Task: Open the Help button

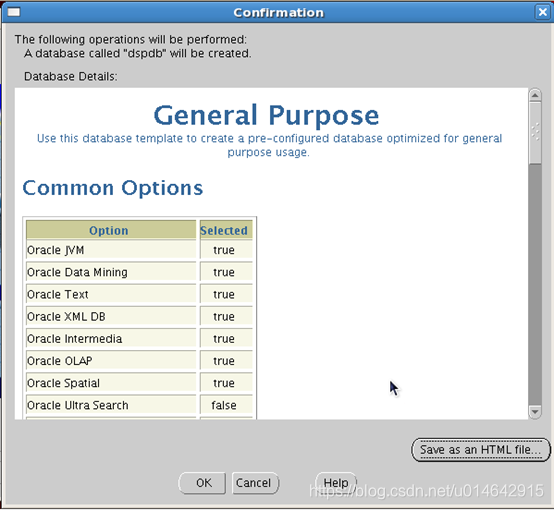Action: (x=336, y=483)
